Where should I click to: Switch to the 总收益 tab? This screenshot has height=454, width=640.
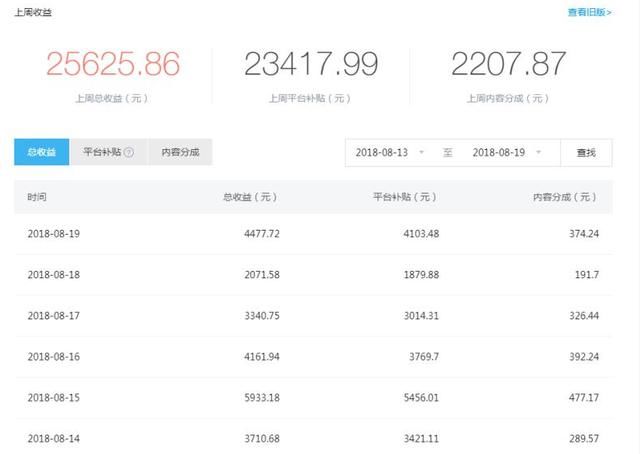coord(42,152)
